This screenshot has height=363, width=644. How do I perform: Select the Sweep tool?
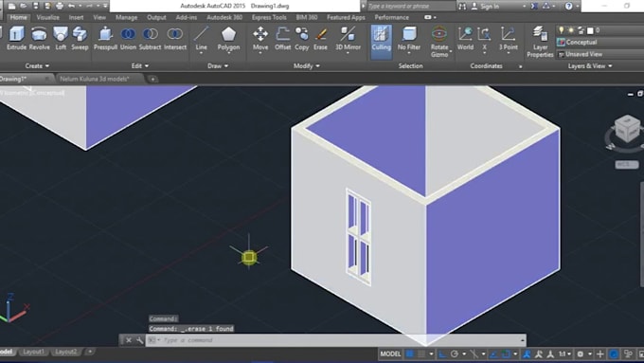(80, 38)
